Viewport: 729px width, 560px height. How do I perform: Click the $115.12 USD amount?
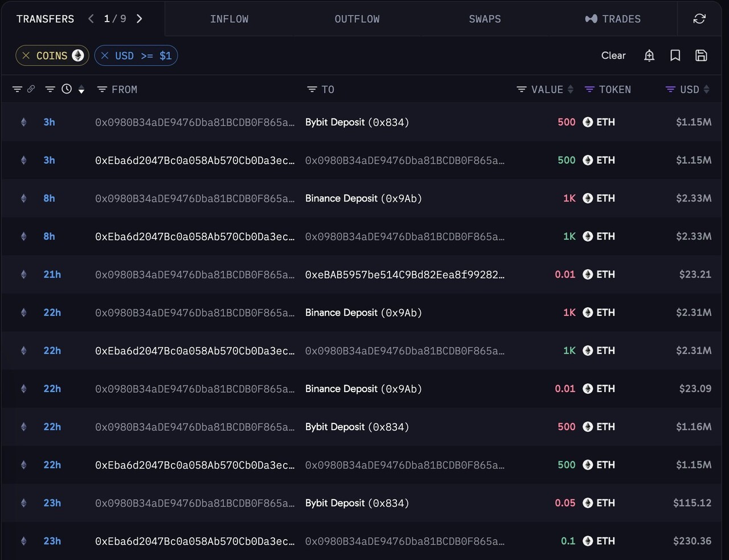692,503
